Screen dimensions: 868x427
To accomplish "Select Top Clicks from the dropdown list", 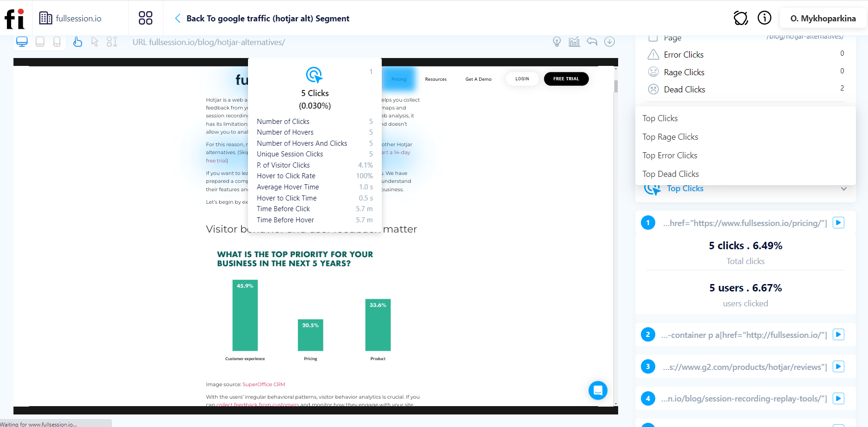I will click(745, 118).
